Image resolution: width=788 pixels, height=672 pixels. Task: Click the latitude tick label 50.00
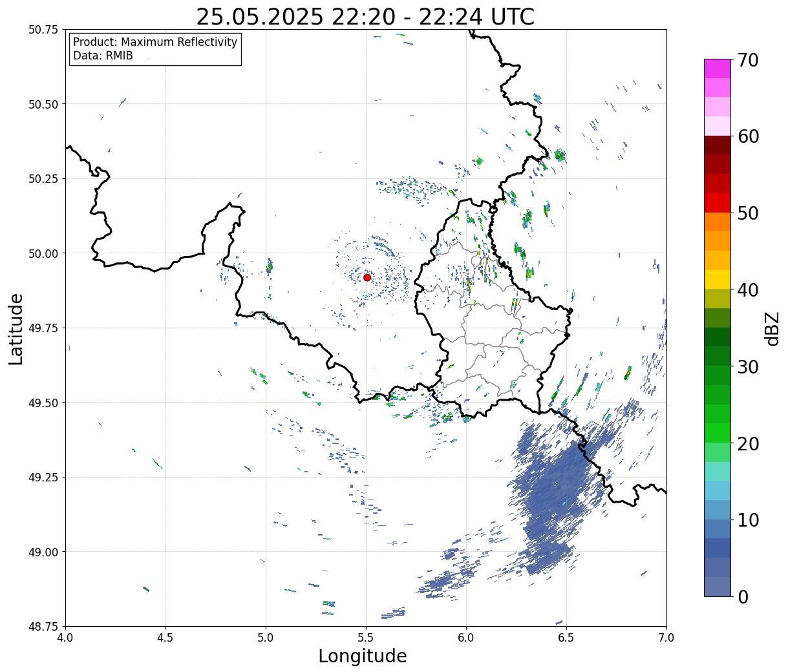point(43,253)
